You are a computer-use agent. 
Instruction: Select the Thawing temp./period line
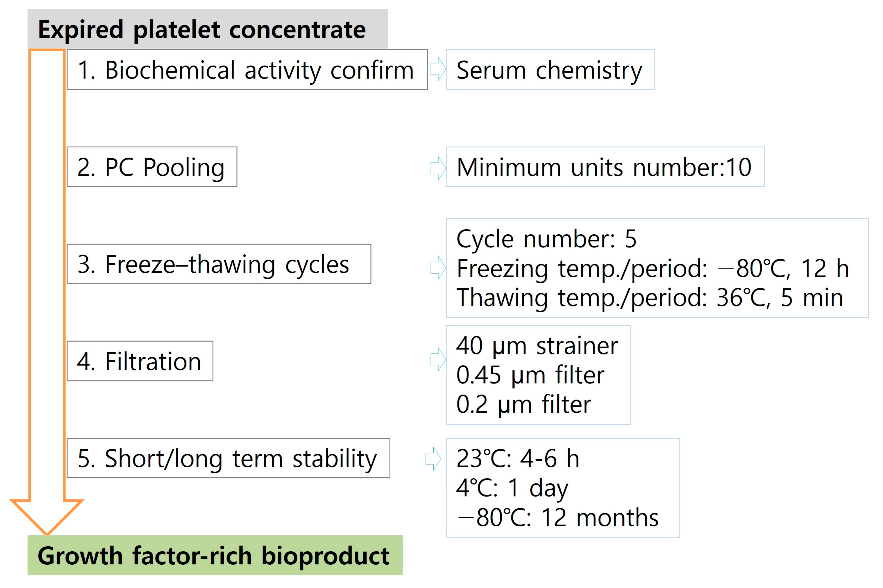pyautogui.click(x=649, y=298)
